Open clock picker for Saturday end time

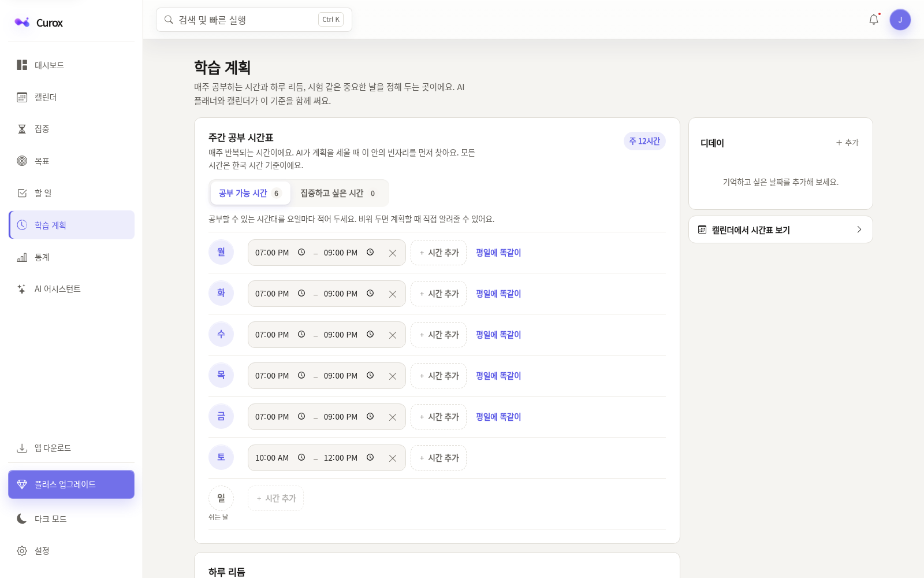[370, 458]
